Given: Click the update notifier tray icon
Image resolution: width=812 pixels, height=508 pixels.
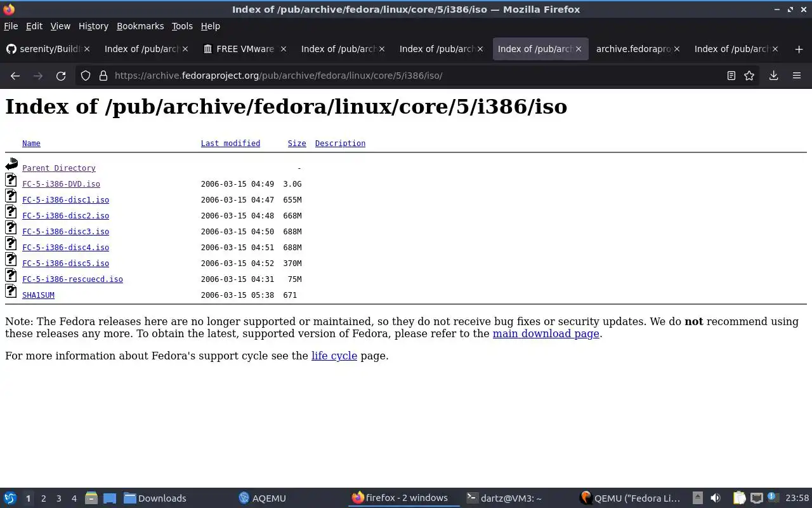Looking at the screenshot, I should click(772, 498).
